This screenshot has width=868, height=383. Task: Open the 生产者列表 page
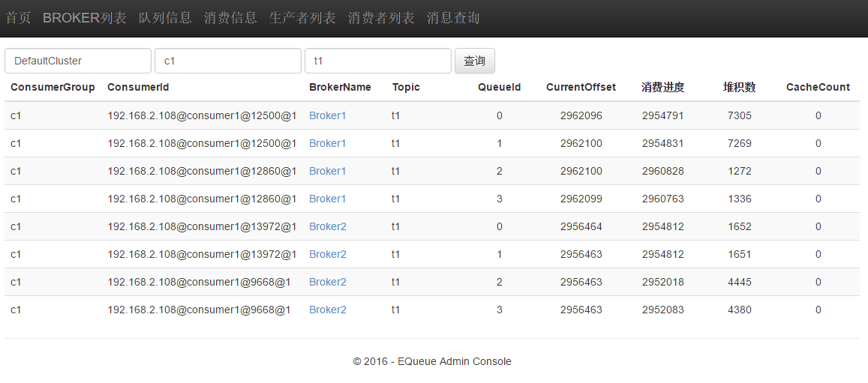(302, 18)
